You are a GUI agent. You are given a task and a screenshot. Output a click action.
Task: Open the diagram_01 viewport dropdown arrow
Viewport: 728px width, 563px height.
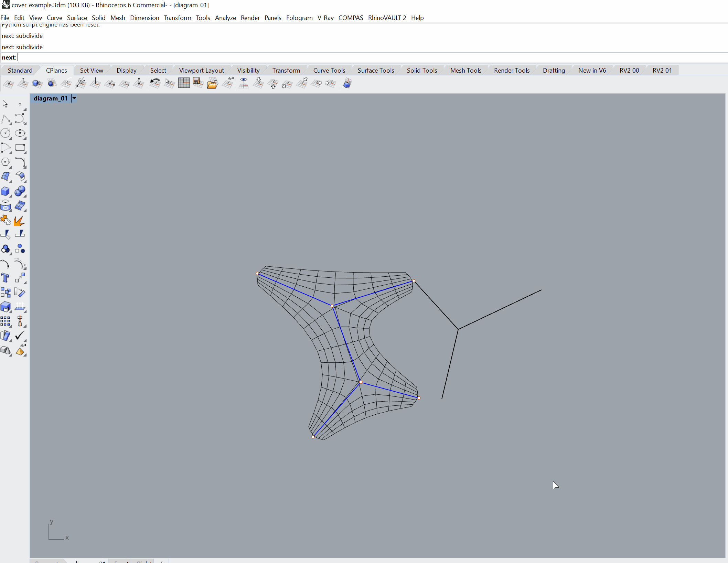(x=74, y=98)
